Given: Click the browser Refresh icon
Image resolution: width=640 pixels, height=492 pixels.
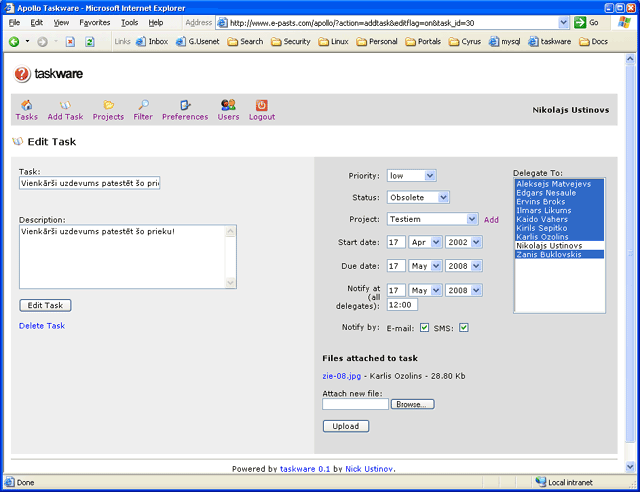Looking at the screenshot, I should [x=90, y=42].
